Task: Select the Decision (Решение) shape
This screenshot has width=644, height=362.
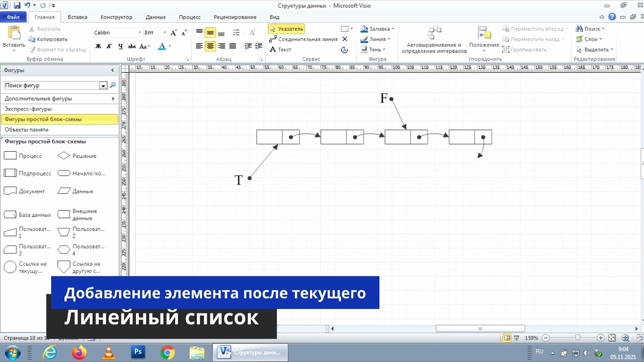Action: pos(77,156)
